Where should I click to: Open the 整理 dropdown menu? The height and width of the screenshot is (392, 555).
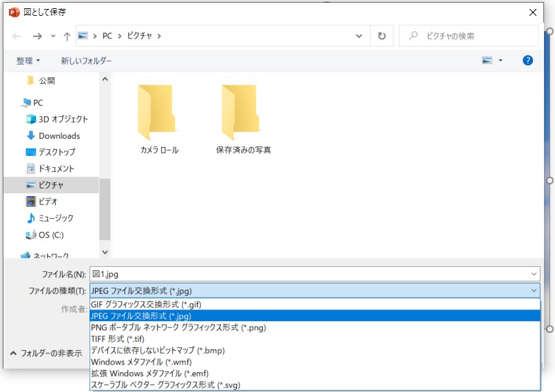point(28,61)
